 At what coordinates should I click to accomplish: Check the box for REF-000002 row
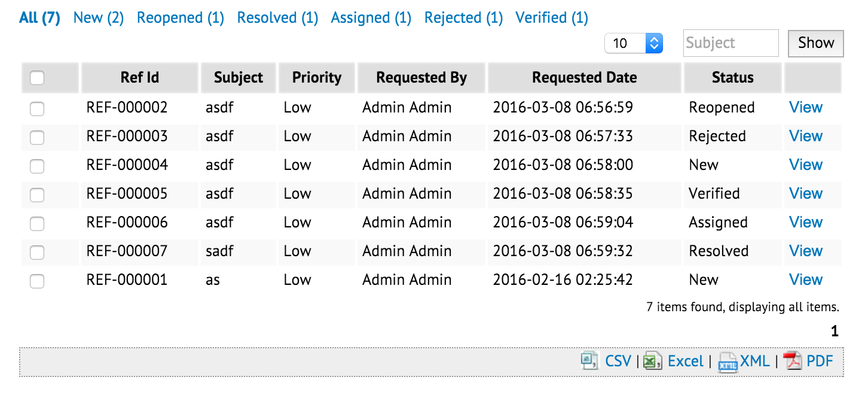(37, 108)
